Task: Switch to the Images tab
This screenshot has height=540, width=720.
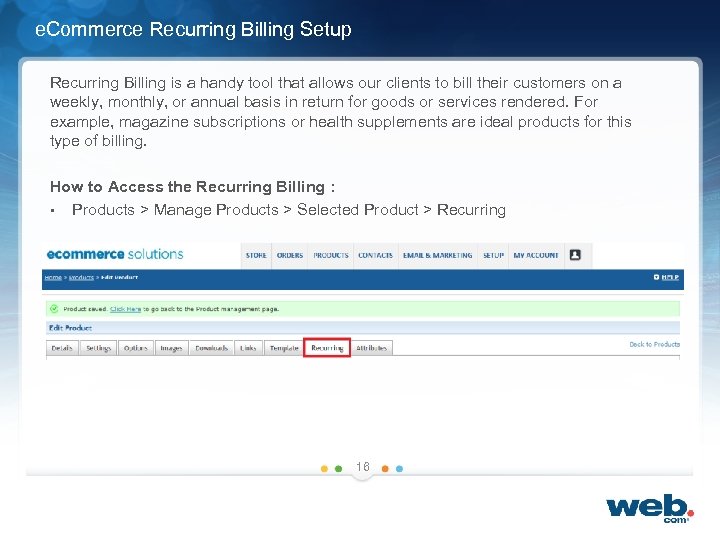Action: click(171, 348)
